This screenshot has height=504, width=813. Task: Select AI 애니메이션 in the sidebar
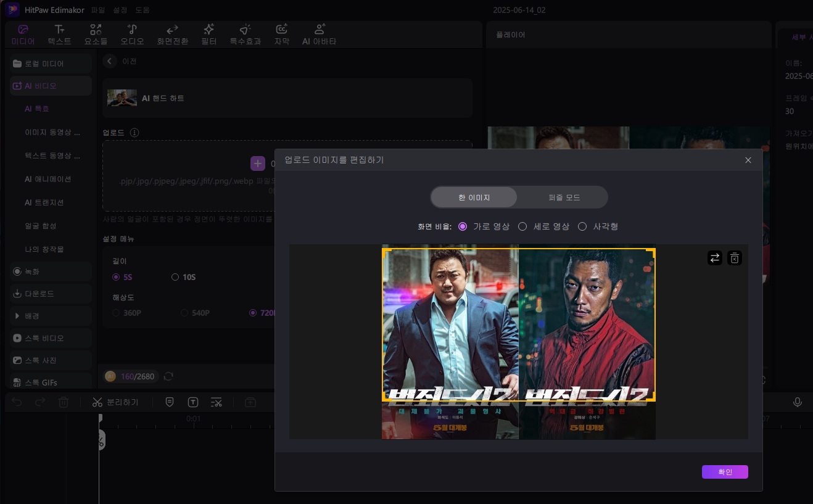48,179
